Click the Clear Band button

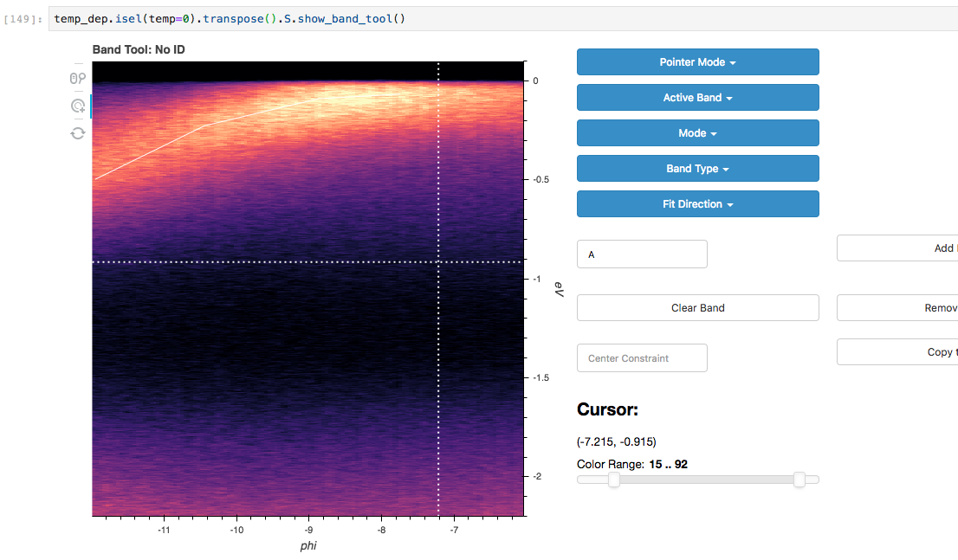point(698,308)
